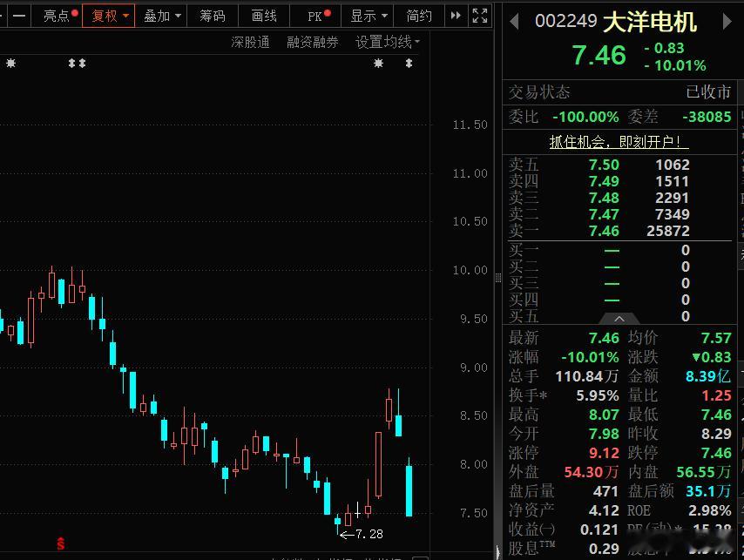This screenshot has height=560, width=744.
Task: Click the 卖五 price 7.50
Action: pyautogui.click(x=604, y=165)
